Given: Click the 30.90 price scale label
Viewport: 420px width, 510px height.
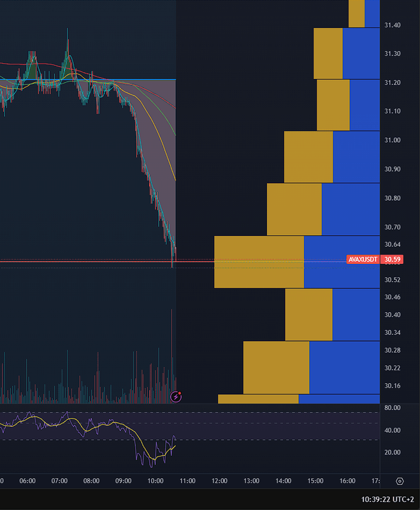Looking at the screenshot, I should (393, 169).
